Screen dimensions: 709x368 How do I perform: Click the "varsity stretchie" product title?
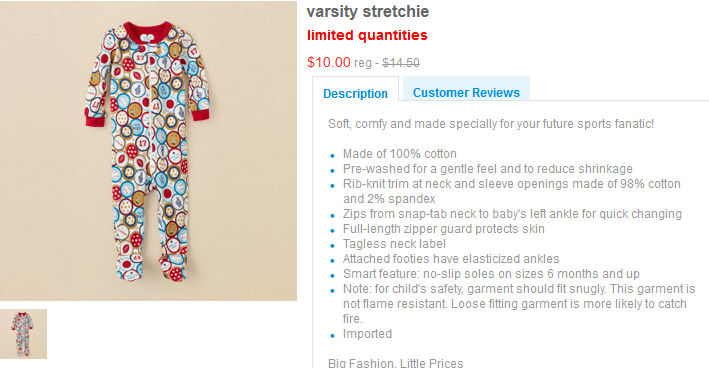point(368,12)
